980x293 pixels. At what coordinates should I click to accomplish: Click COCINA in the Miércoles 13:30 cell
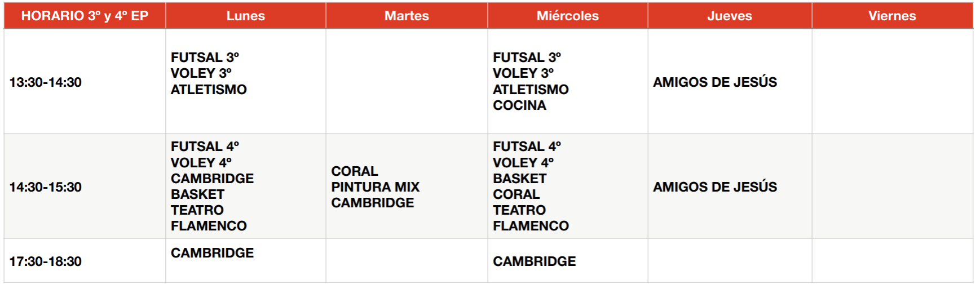click(x=519, y=105)
